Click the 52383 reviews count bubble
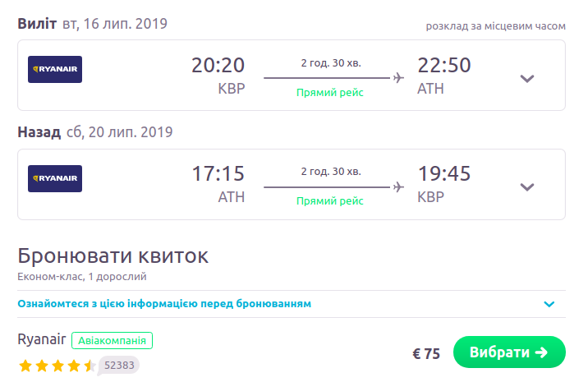 click(120, 365)
